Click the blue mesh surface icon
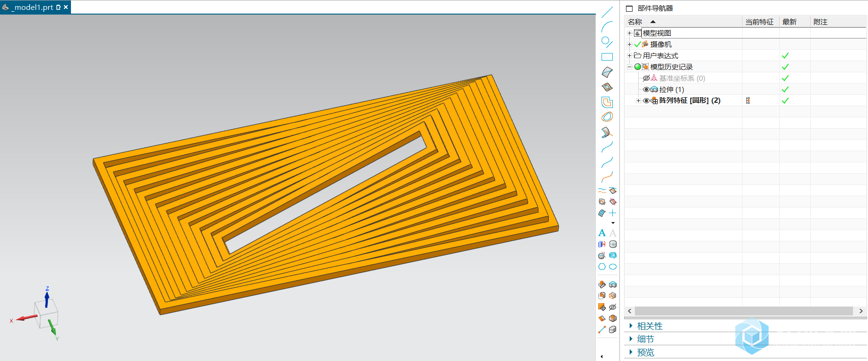The image size is (868, 361). point(602,213)
